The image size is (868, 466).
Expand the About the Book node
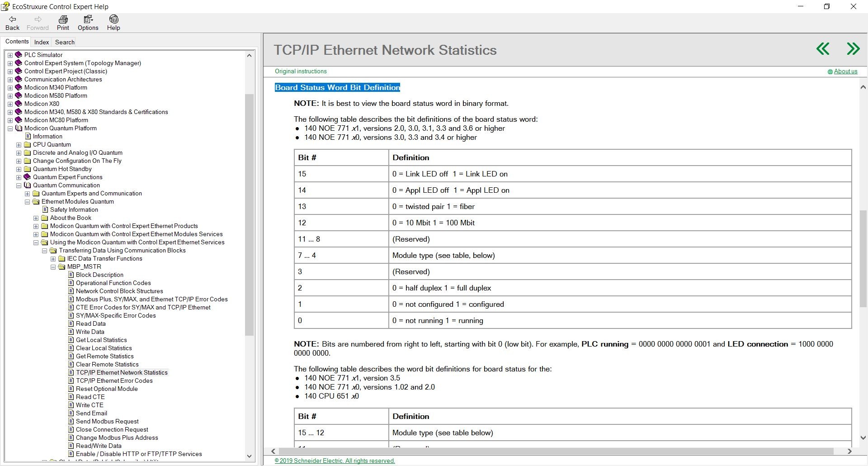36,218
